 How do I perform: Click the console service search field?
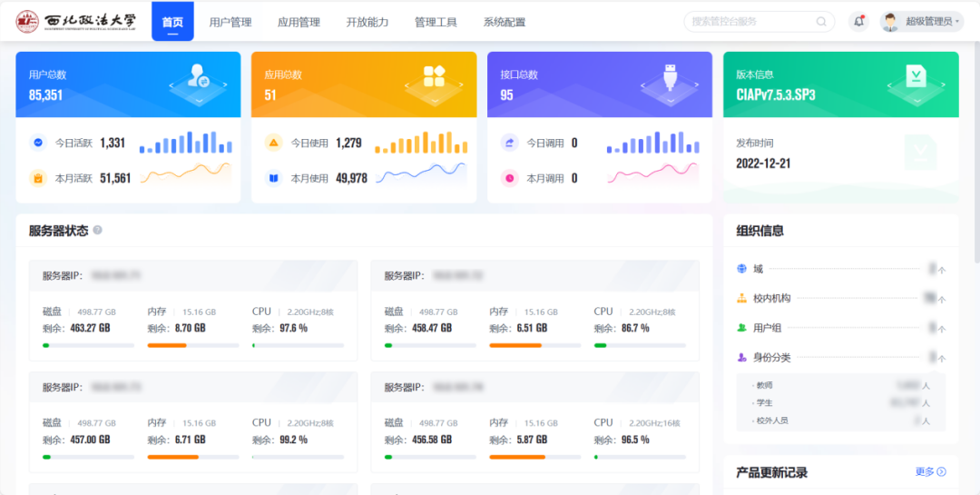749,22
